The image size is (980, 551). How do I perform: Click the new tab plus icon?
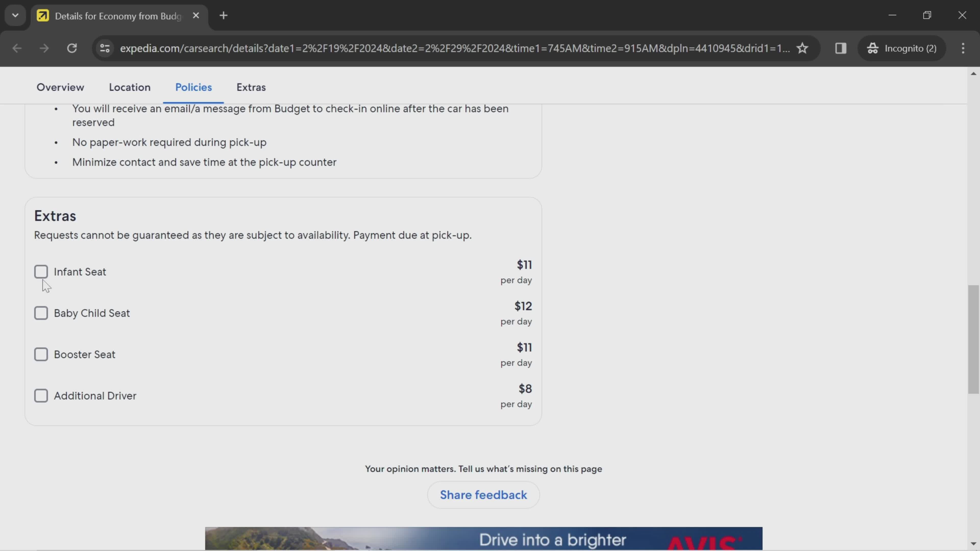pyautogui.click(x=224, y=15)
